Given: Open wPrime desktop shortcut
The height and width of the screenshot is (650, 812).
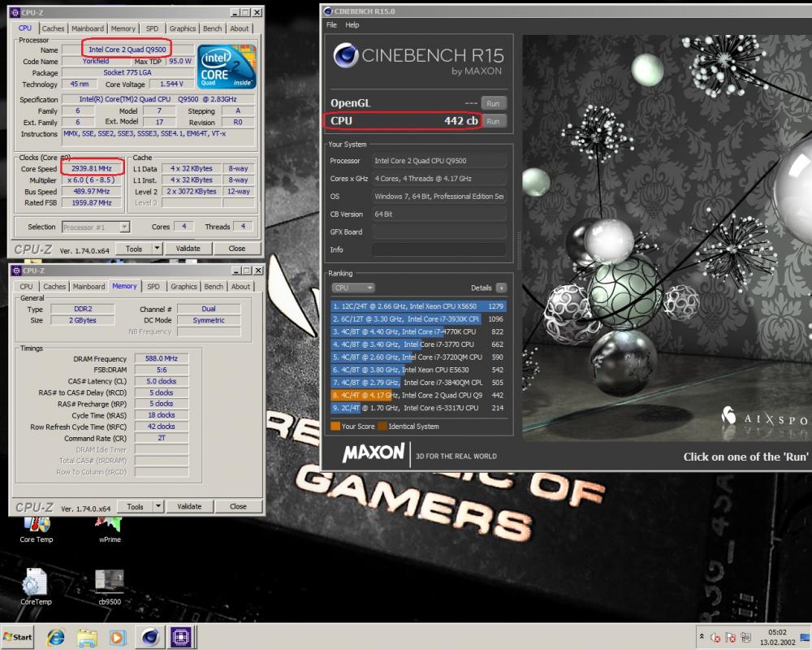Looking at the screenshot, I should [110, 529].
